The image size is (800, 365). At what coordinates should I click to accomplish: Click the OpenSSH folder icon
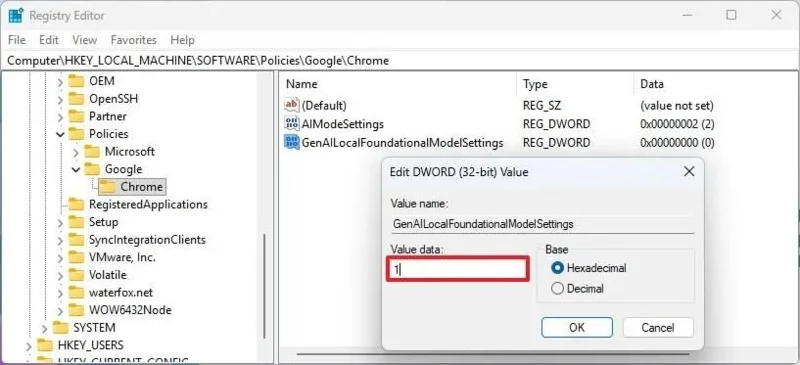[76, 99]
